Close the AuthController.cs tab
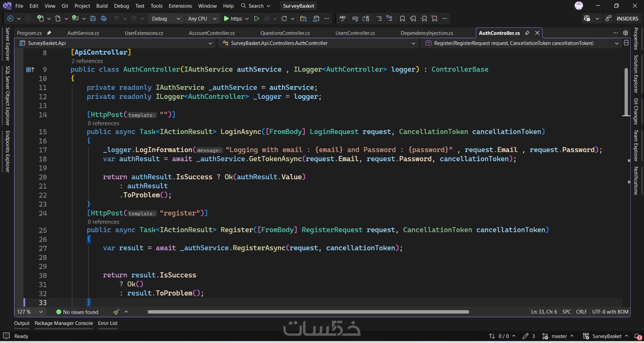644x343 pixels. pos(537,33)
